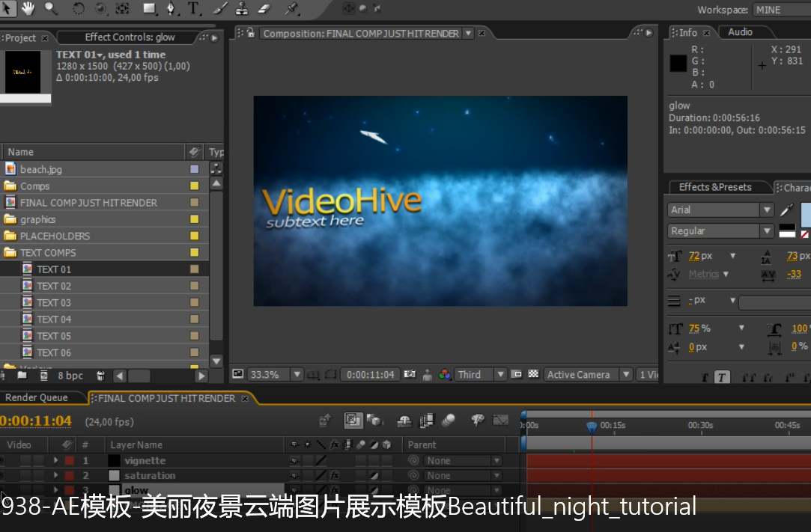This screenshot has height=532, width=811.
Task: Switch to the Audio tab
Action: point(740,32)
